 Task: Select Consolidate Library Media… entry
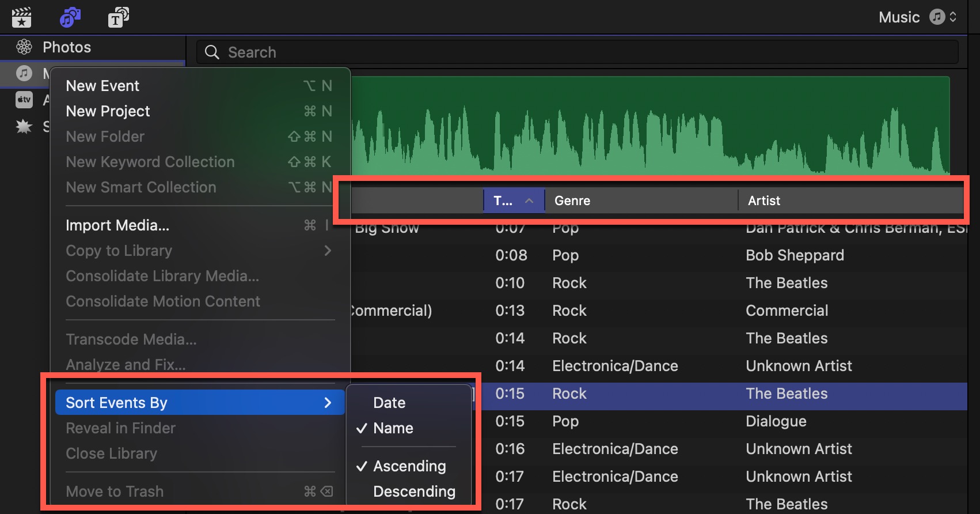199,276
